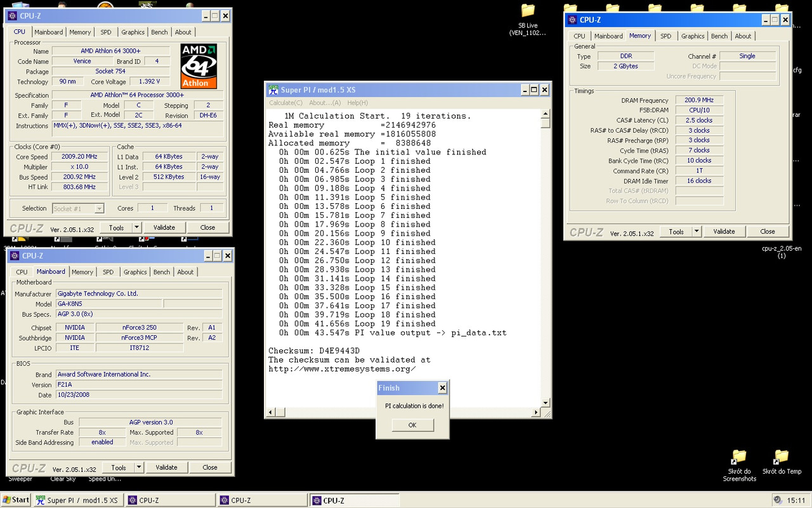The height and width of the screenshot is (508, 812).
Task: Open Tools dropdown arrow in CPU-Z Mainboard window
Action: pyautogui.click(x=139, y=467)
